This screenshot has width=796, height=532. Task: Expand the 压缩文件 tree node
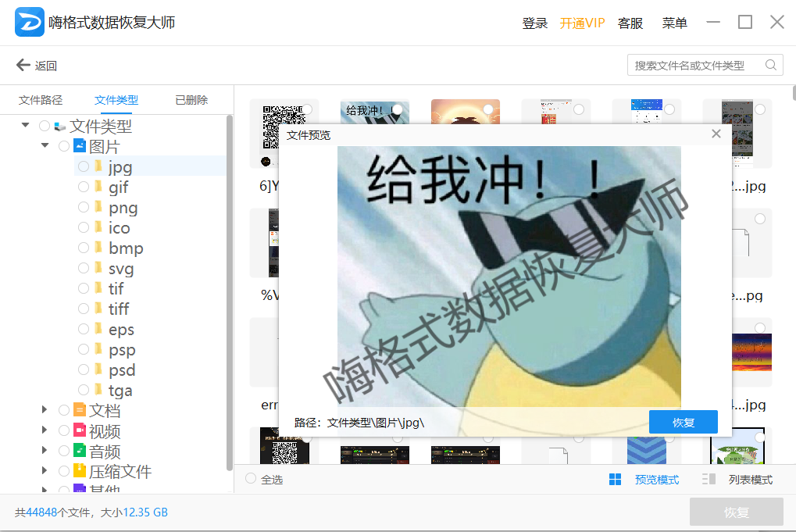click(45, 470)
